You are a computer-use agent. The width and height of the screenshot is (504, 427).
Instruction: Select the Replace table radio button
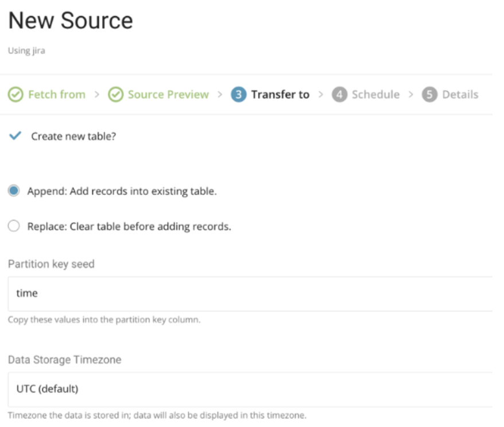click(x=14, y=226)
